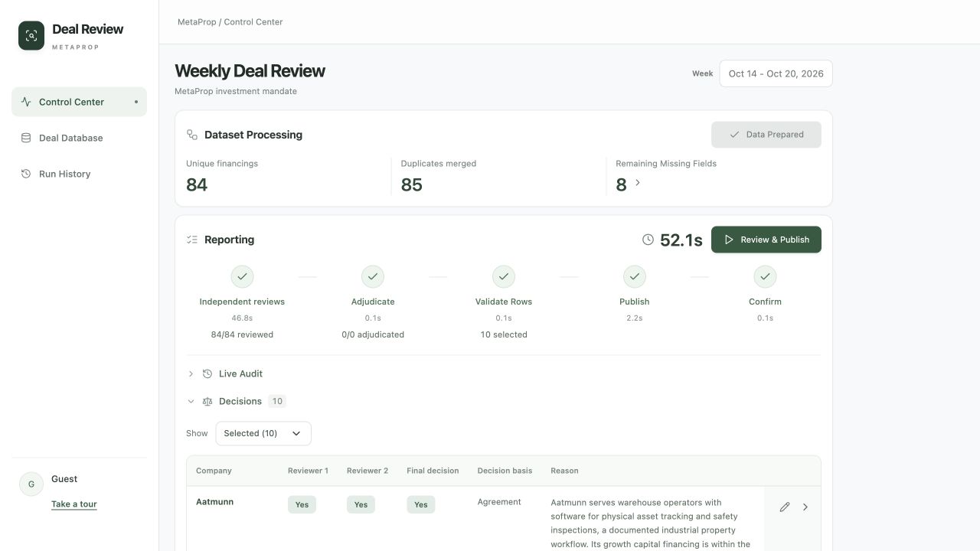Click the Confirm step checkmark
Screen dimensions: 980x551
pos(765,276)
